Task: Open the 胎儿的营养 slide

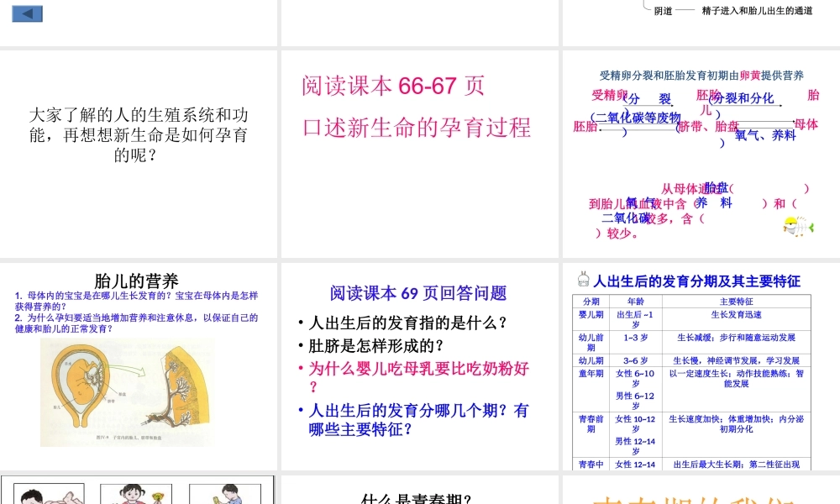Action: tap(139, 366)
